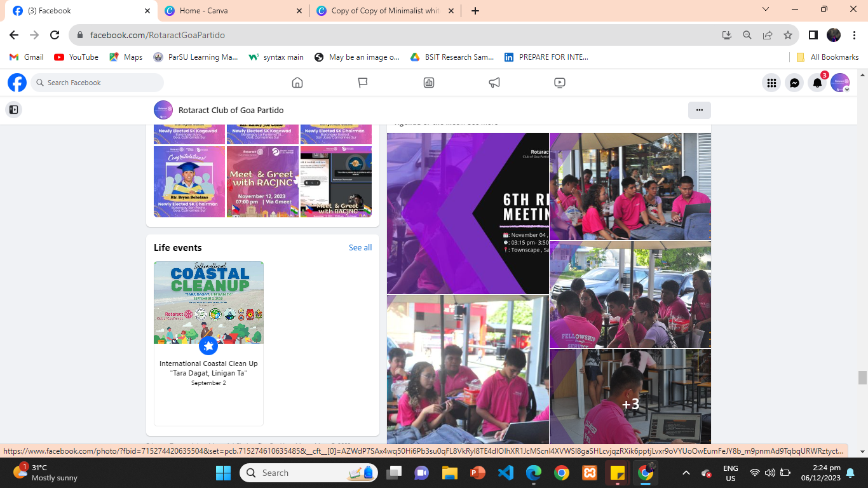
Task: Open File Explorer from the taskbar
Action: coord(450,473)
